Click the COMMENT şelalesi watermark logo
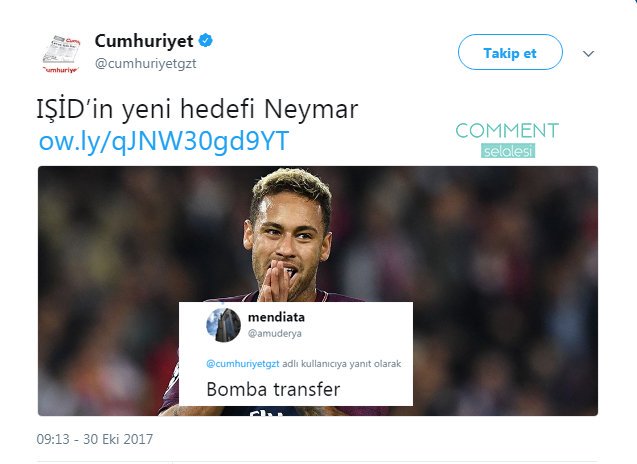Screen dimensions: 637x464 click(507, 140)
